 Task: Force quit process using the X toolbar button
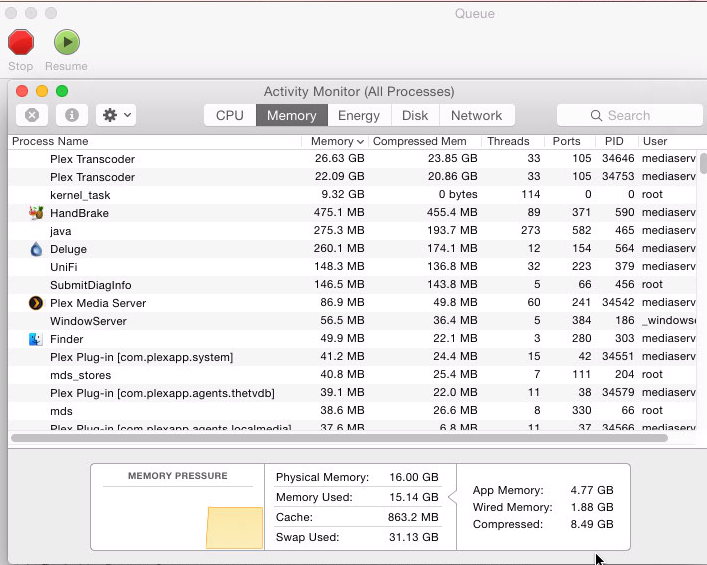click(x=32, y=115)
